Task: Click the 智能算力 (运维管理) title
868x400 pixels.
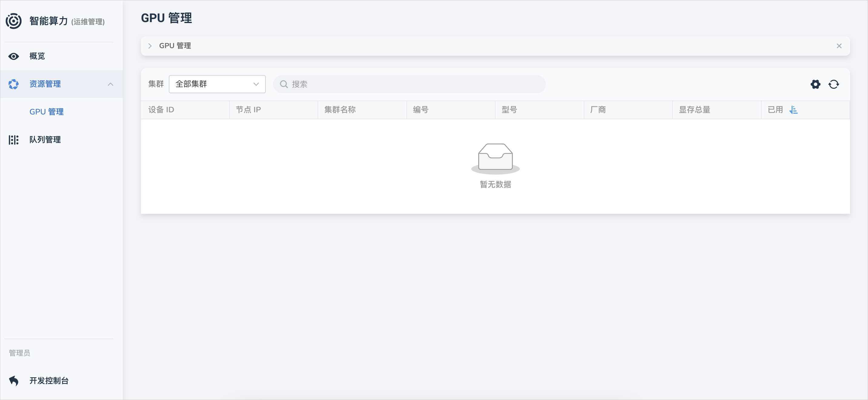Action: click(67, 21)
